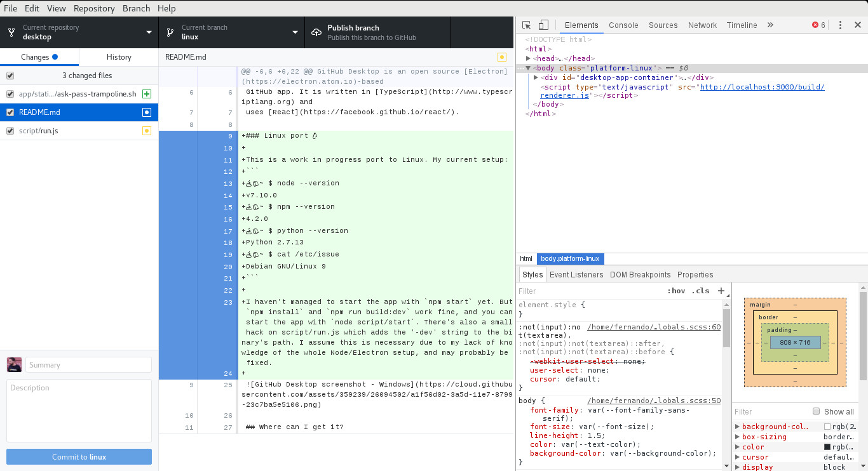Click the modified-file icon beside script/run.js

pyautogui.click(x=147, y=131)
